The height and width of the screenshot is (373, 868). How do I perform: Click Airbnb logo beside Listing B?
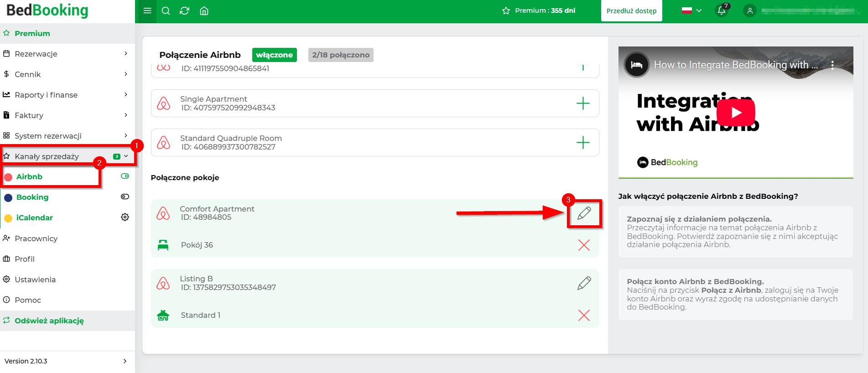tap(163, 283)
